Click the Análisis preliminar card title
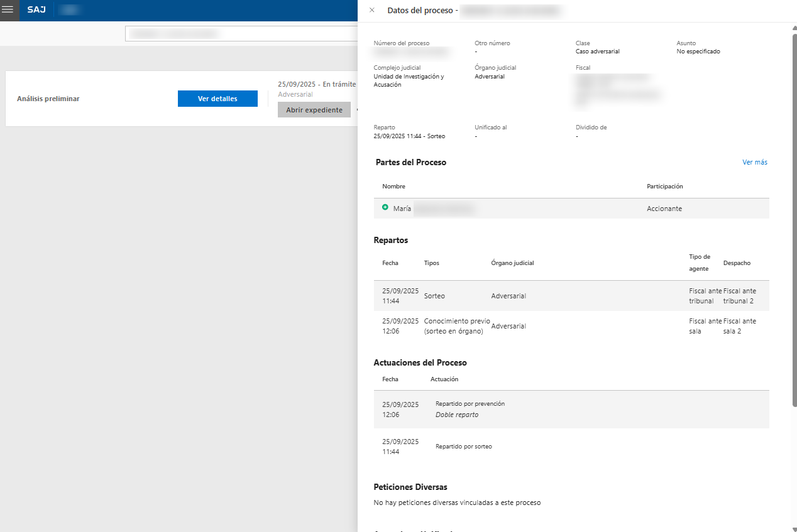 [48, 99]
